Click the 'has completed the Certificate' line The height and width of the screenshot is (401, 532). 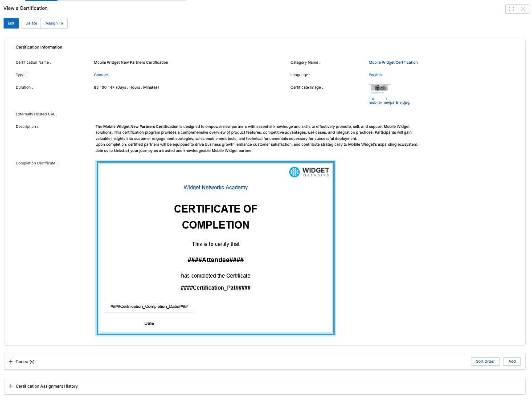tap(216, 276)
